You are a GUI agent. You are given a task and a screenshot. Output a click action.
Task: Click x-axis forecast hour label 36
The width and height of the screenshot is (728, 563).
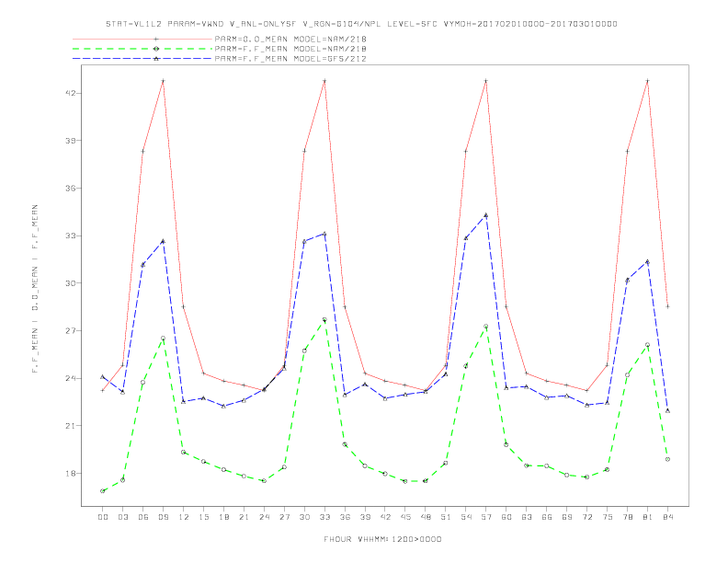(345, 517)
